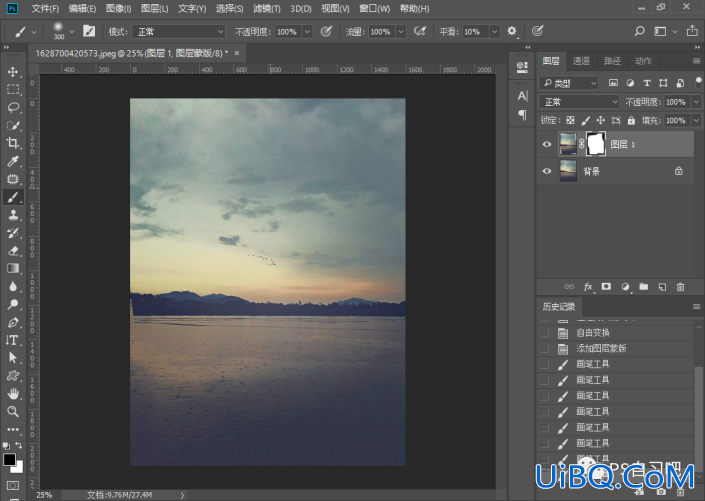This screenshot has width=705, height=501.
Task: Switch to the 路径 tab
Action: [x=612, y=61]
